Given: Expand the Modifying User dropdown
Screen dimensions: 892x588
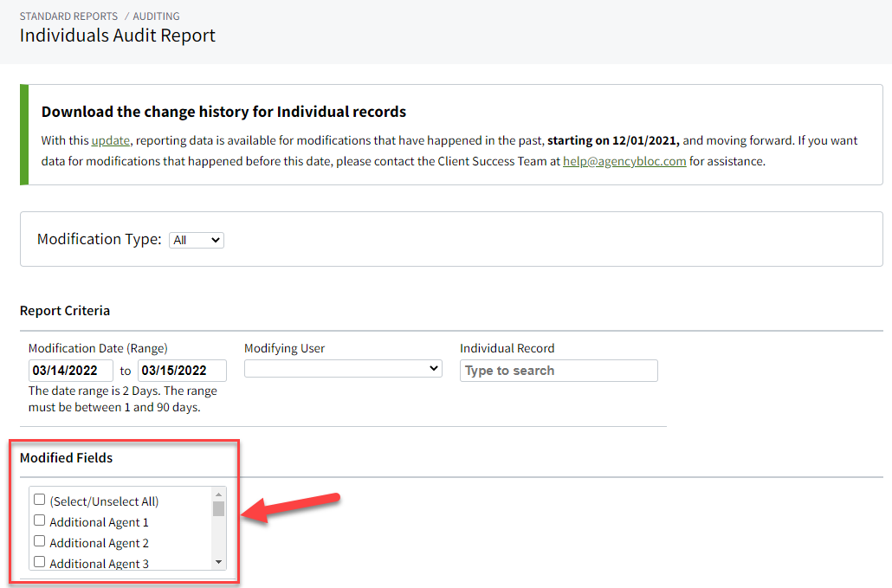Looking at the screenshot, I should click(343, 369).
